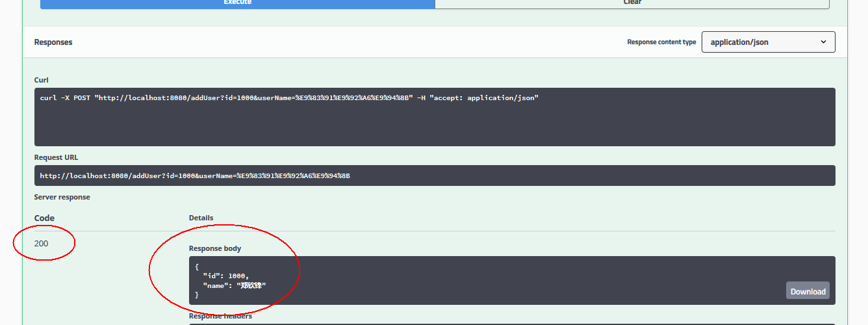The image size is (868, 325).
Task: Click the Response body label
Action: pos(215,248)
